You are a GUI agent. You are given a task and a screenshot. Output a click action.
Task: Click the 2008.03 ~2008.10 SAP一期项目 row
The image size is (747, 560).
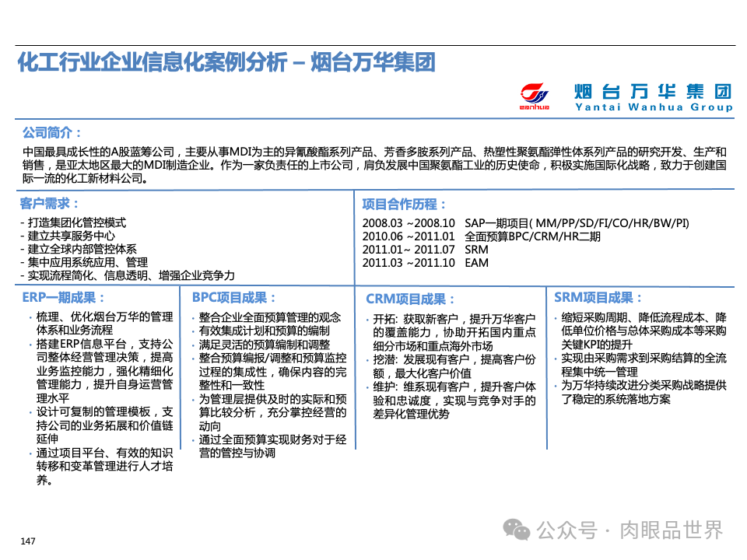525,223
